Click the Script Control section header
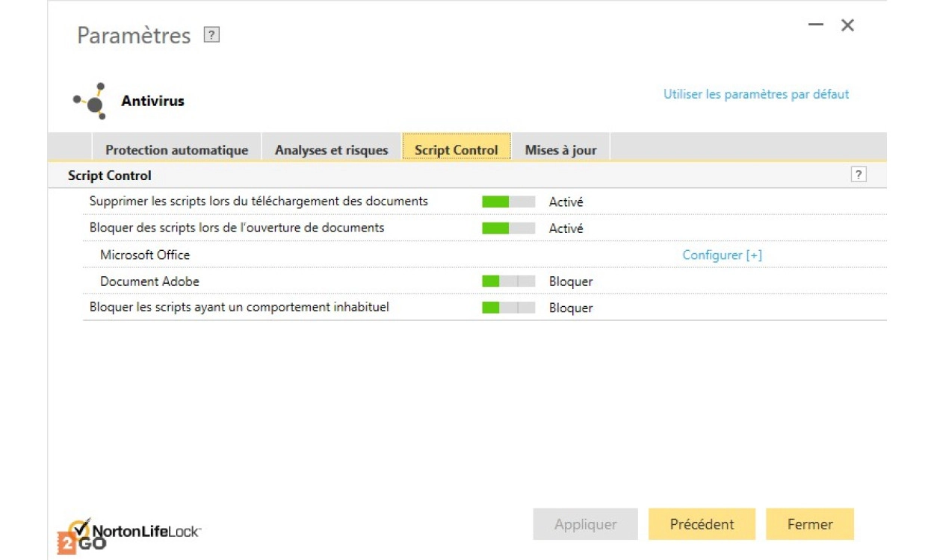Viewport: 934px width, 560px height. [x=110, y=175]
